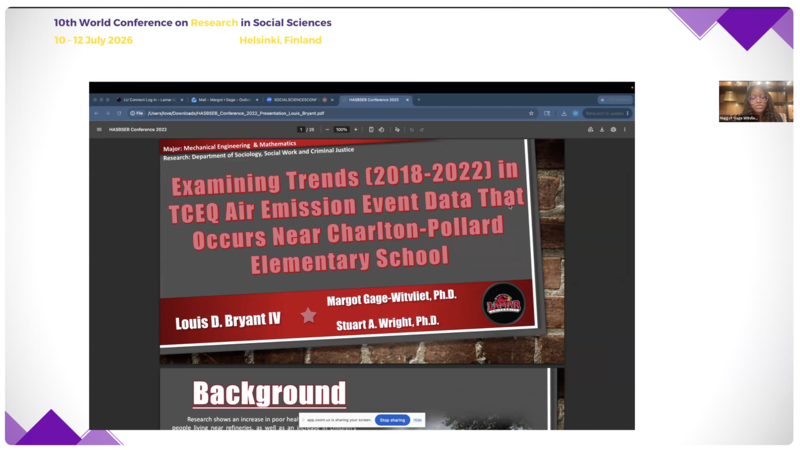Image resolution: width=800 pixels, height=450 pixels.
Task: Click the Lamar University logo on slide
Action: point(504,304)
